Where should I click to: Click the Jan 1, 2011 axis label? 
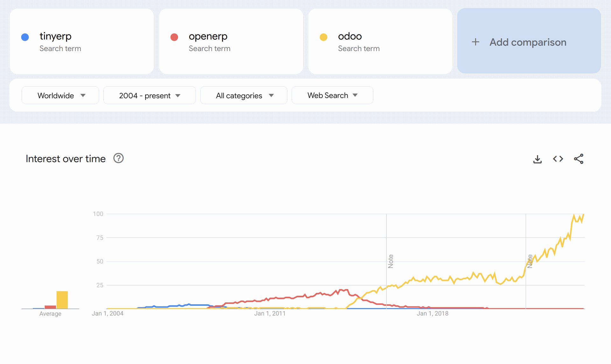(x=270, y=313)
